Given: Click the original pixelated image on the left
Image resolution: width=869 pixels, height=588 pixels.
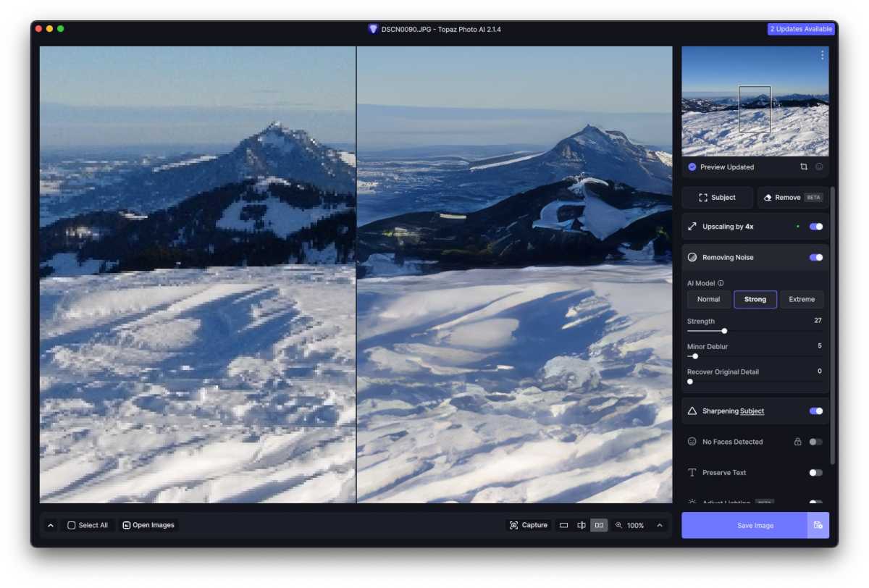Looking at the screenshot, I should (x=198, y=274).
